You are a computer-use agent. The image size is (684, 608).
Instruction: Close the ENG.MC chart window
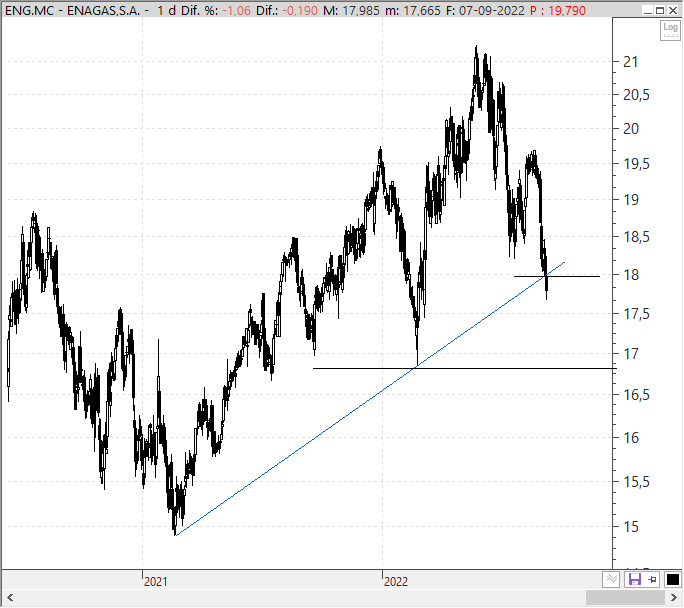coord(673,10)
